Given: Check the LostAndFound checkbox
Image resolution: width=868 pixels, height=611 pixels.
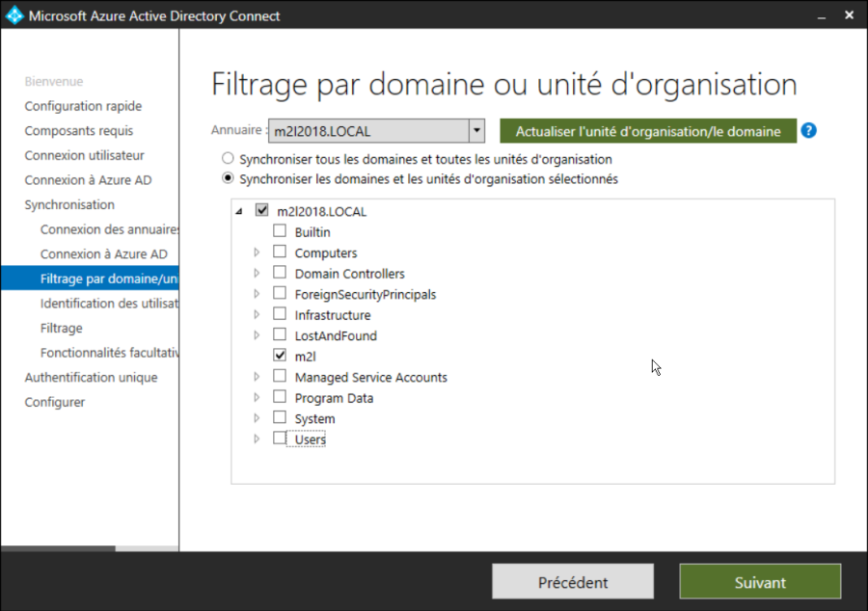Looking at the screenshot, I should click(x=280, y=335).
